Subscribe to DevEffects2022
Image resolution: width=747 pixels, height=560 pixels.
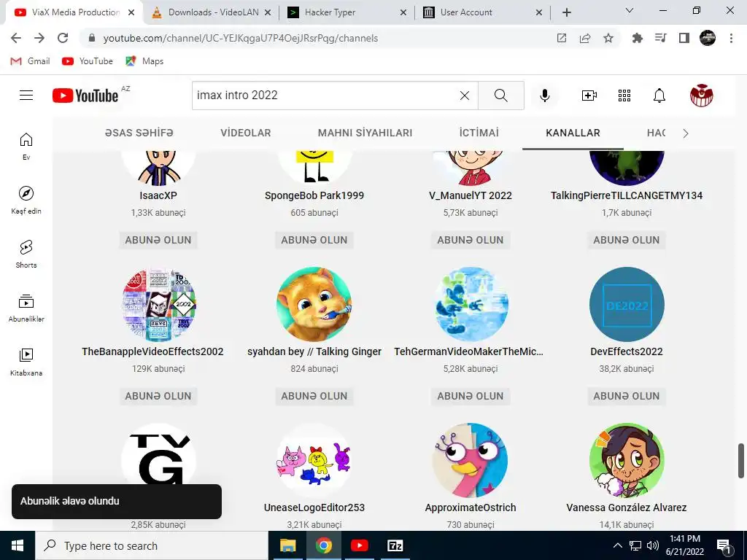click(627, 396)
